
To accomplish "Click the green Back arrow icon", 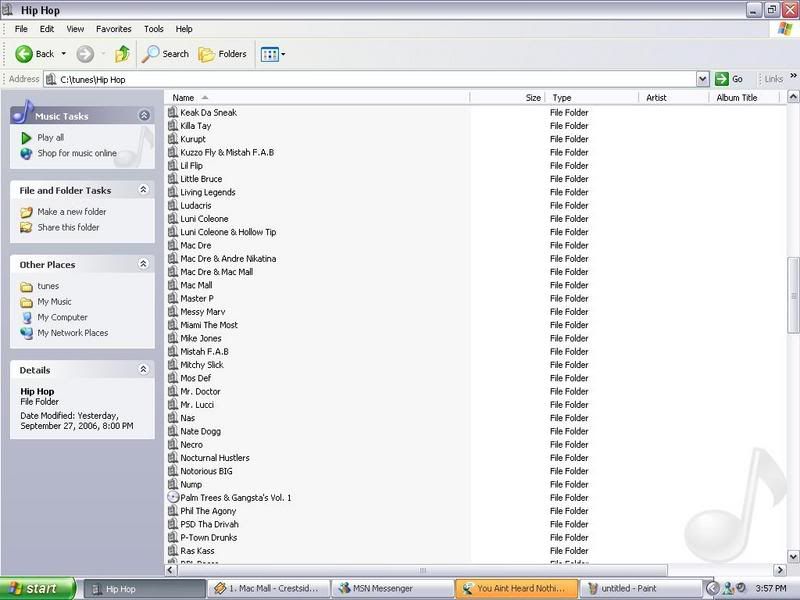I will tap(23, 54).
